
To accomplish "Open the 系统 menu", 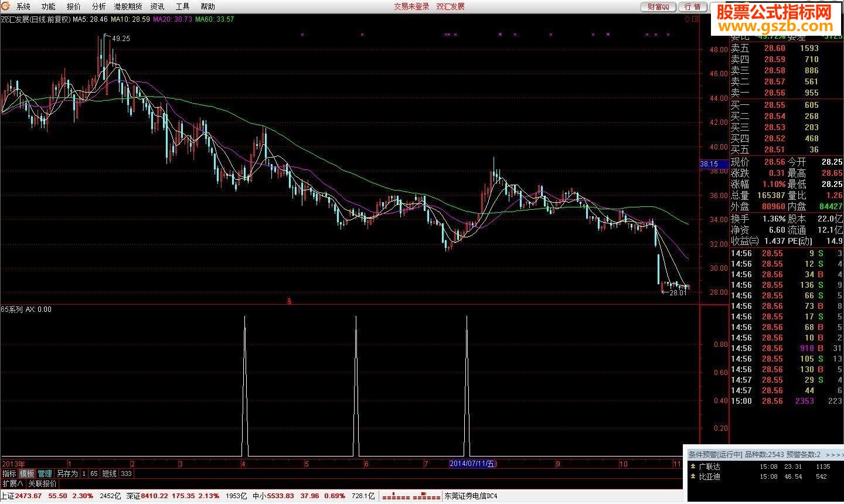I will [x=23, y=7].
